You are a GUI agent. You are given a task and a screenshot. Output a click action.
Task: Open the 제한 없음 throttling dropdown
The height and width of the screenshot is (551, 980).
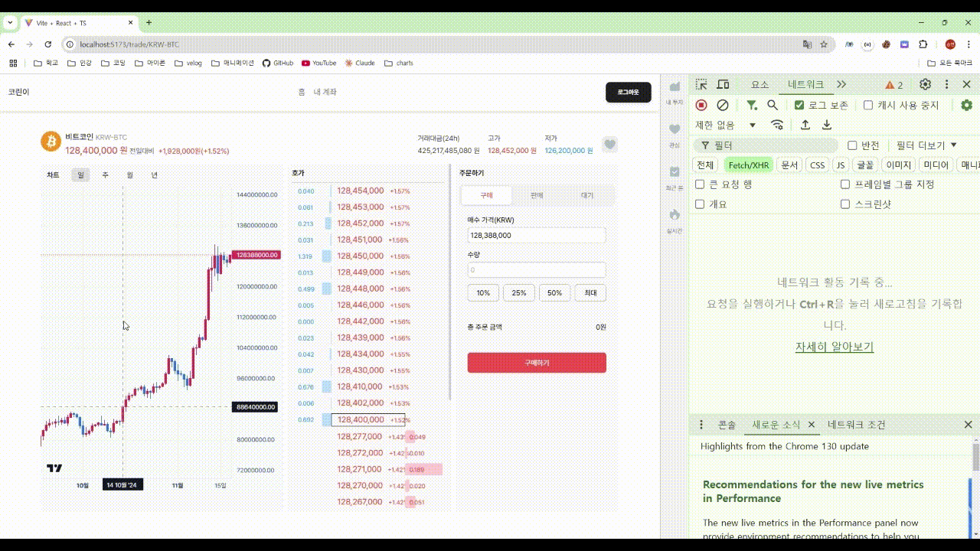tap(726, 125)
